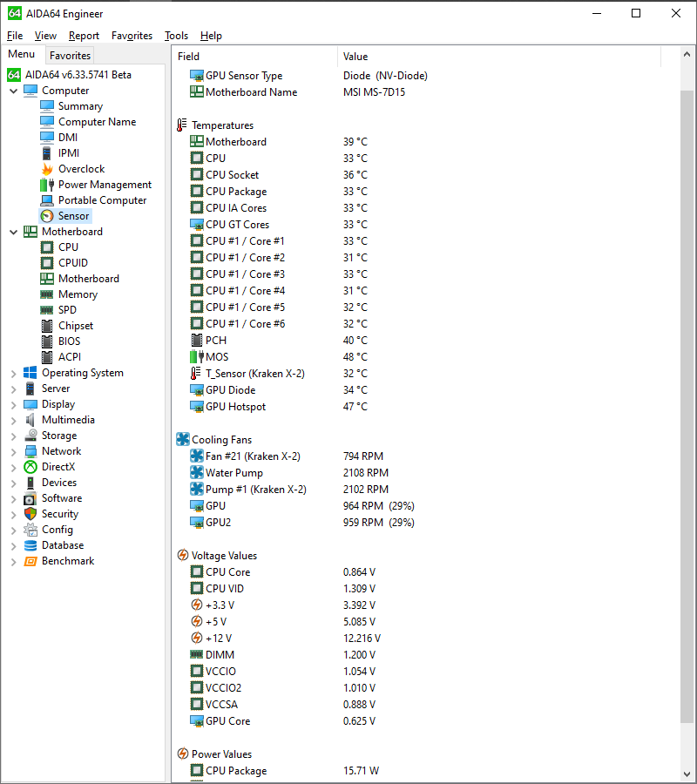Expand the Operating System node
This screenshot has width=697, height=784.
[x=13, y=374]
